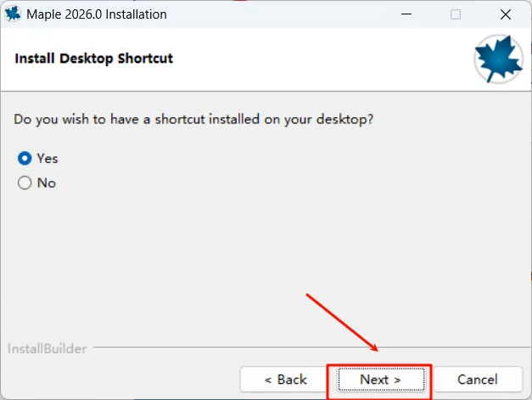Click the InstallBuilder label
Viewport: 532px width, 400px height.
pyautogui.click(x=48, y=349)
